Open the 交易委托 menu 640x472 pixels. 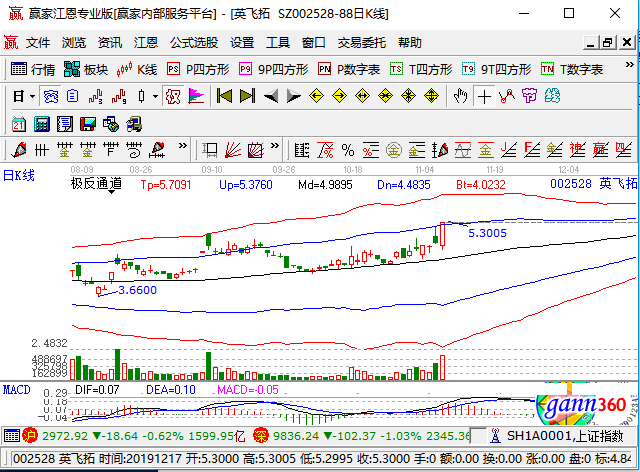click(x=362, y=42)
